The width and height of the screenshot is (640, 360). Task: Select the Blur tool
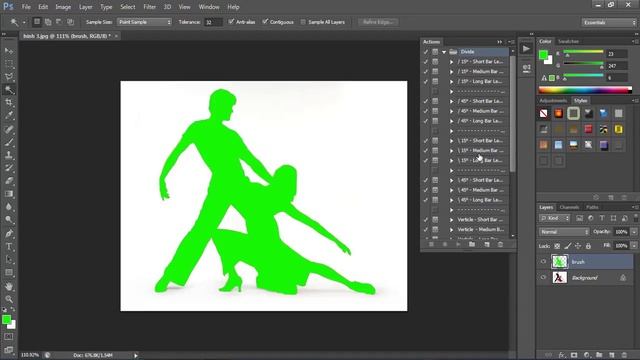point(9,207)
